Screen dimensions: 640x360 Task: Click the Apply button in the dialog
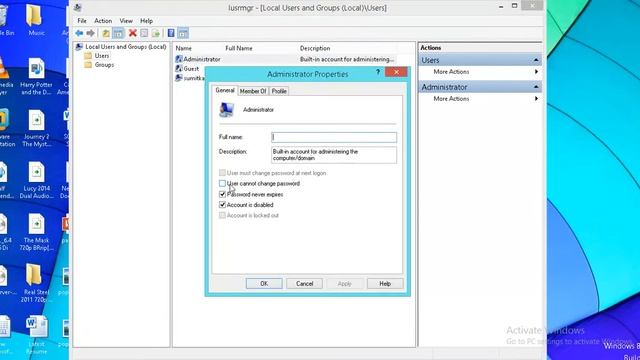344,283
